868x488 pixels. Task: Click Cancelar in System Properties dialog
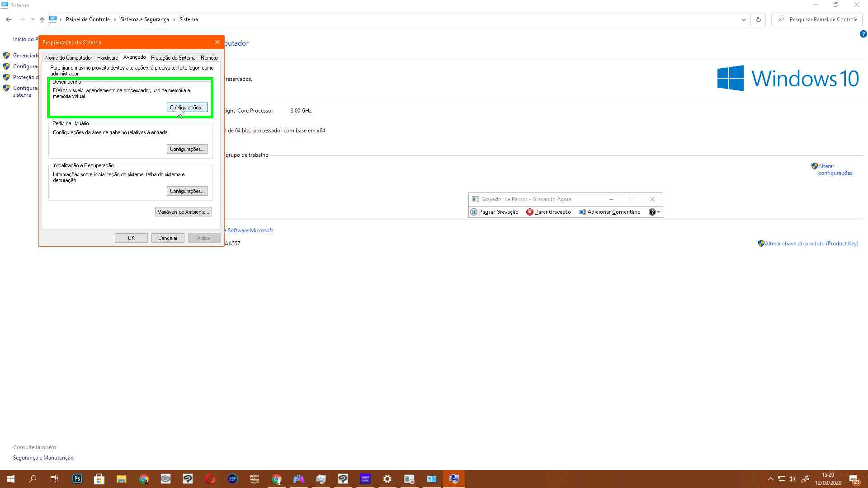click(x=167, y=238)
